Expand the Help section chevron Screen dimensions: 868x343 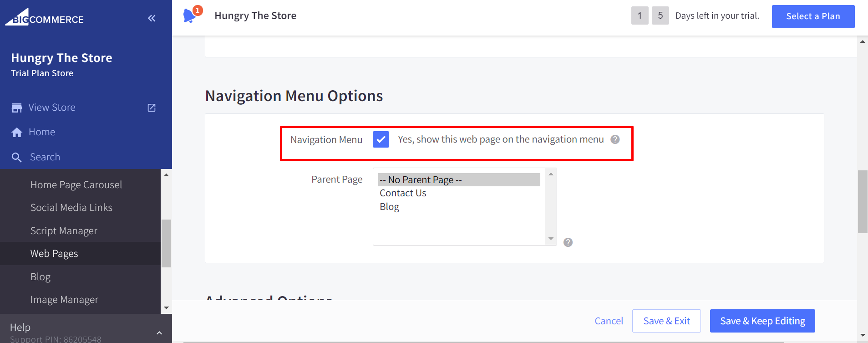click(x=159, y=333)
